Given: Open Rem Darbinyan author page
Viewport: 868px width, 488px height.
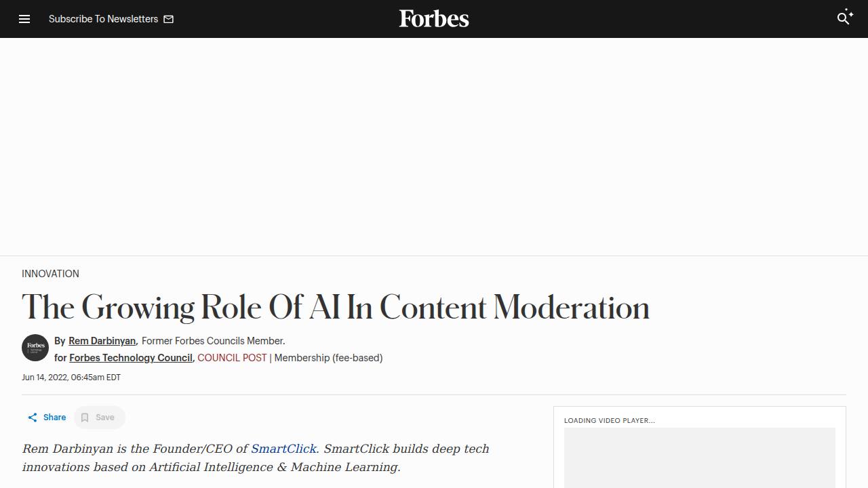Looking at the screenshot, I should [102, 341].
